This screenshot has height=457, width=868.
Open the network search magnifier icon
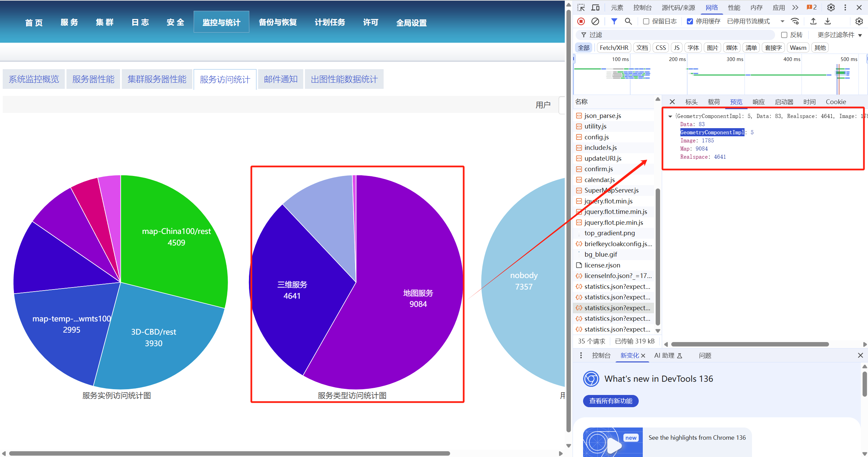(628, 21)
